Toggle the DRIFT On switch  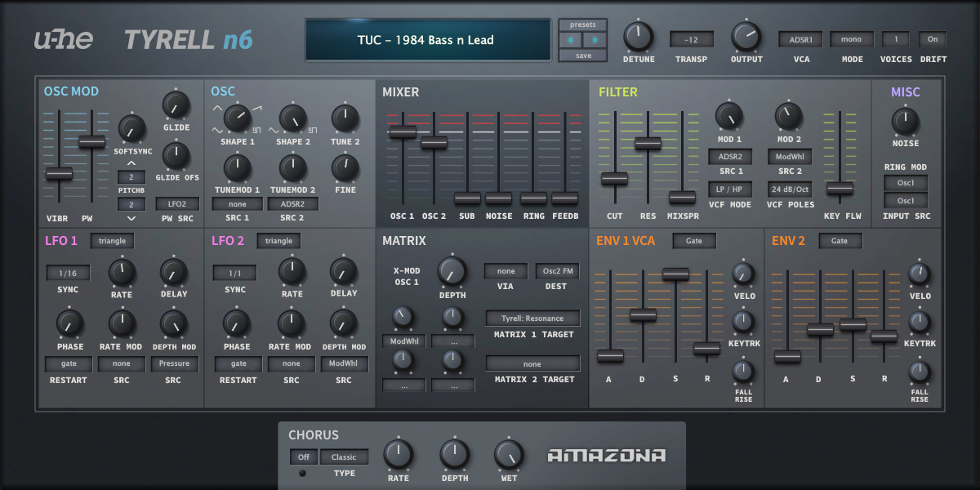(933, 38)
